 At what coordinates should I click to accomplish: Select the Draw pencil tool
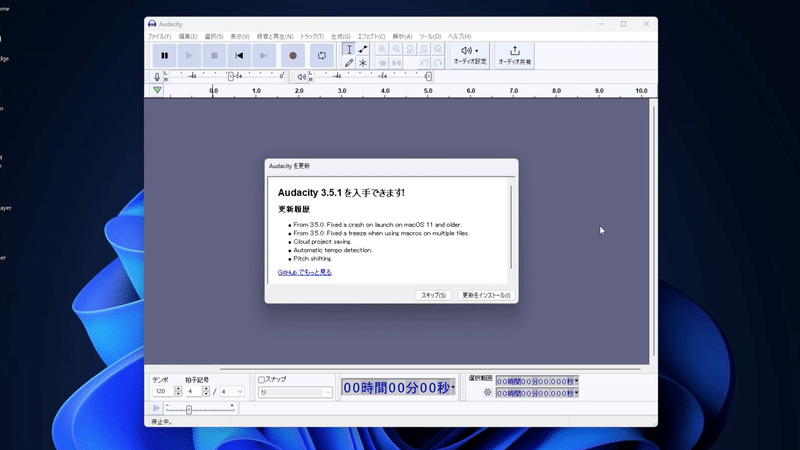point(349,63)
